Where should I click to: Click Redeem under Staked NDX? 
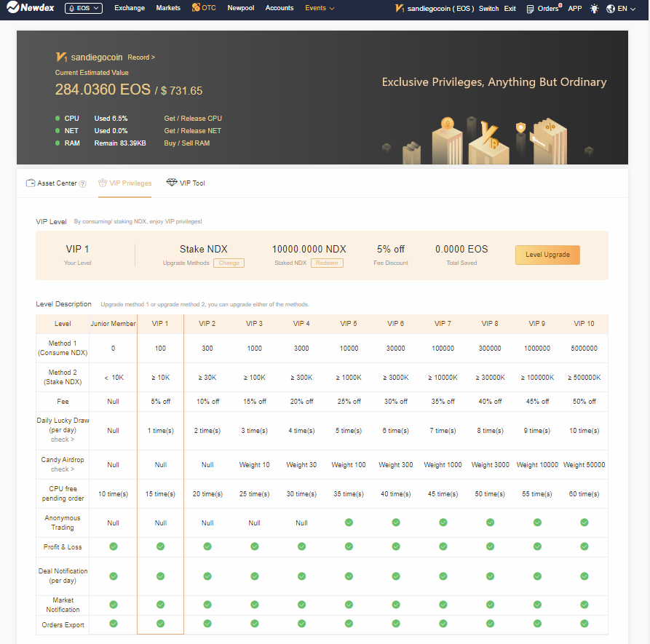(327, 263)
